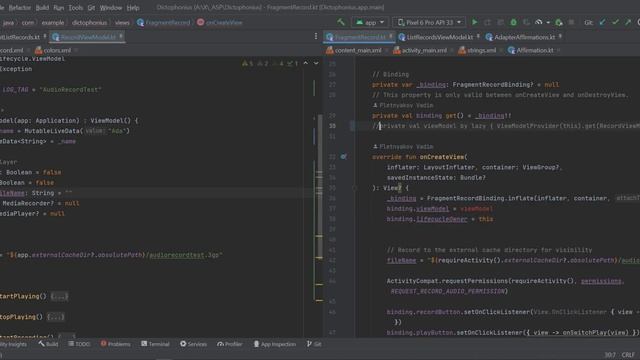Click Git Update Project arrow icon

point(602,22)
